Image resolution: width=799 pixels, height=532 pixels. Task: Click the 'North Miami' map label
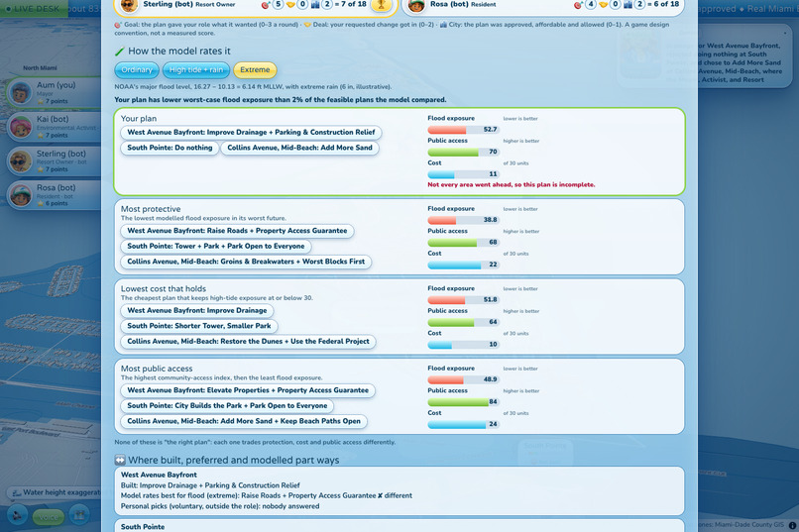click(x=40, y=67)
